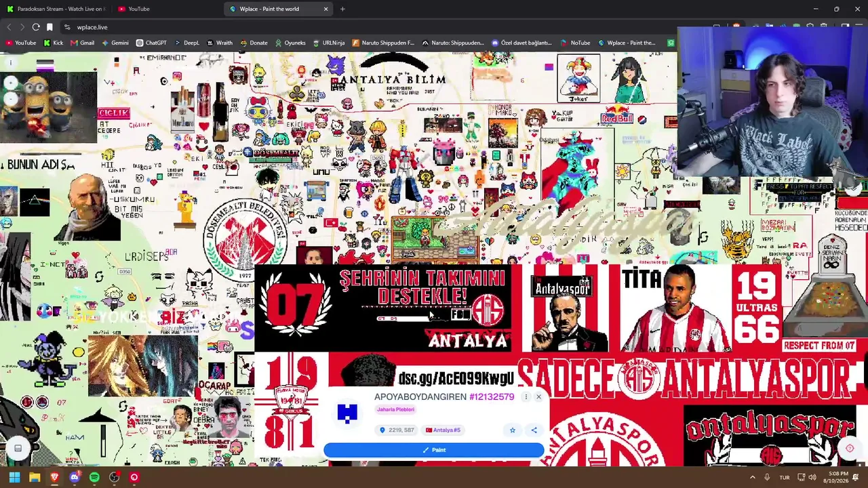
Task: Open the YouTube bookmark
Action: point(20,43)
